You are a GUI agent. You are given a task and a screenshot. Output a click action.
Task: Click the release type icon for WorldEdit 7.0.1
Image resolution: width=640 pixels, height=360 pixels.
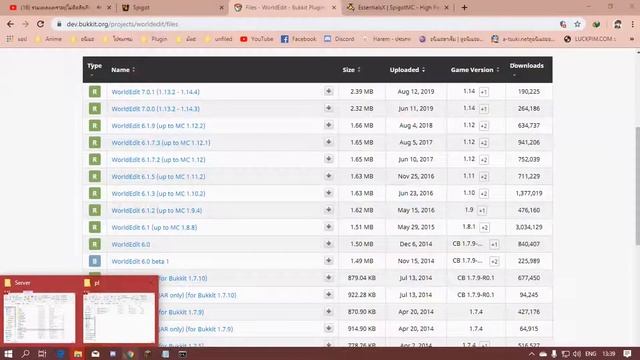(x=95, y=91)
